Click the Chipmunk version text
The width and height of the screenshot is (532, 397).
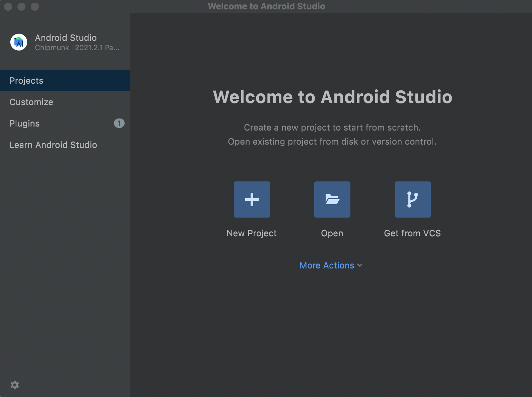click(x=77, y=48)
